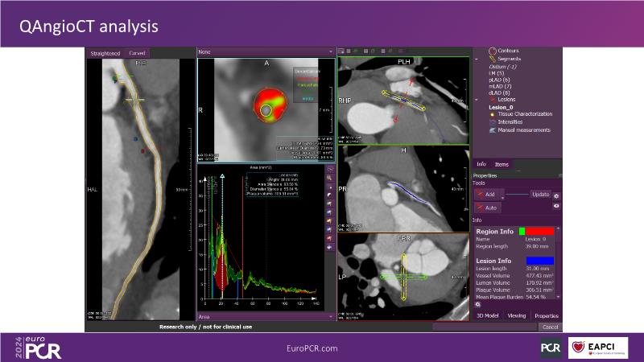
Task: Click the Cancel button at bottom right
Action: click(549, 327)
